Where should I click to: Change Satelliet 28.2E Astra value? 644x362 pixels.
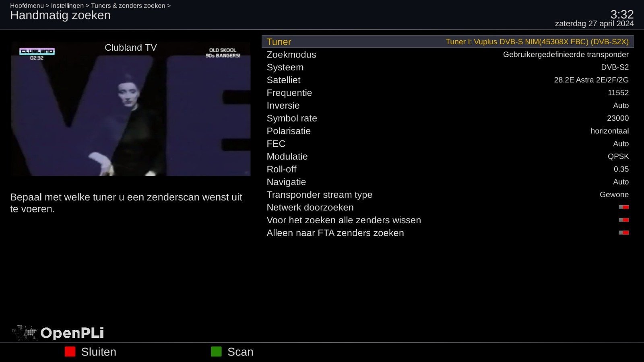point(591,80)
